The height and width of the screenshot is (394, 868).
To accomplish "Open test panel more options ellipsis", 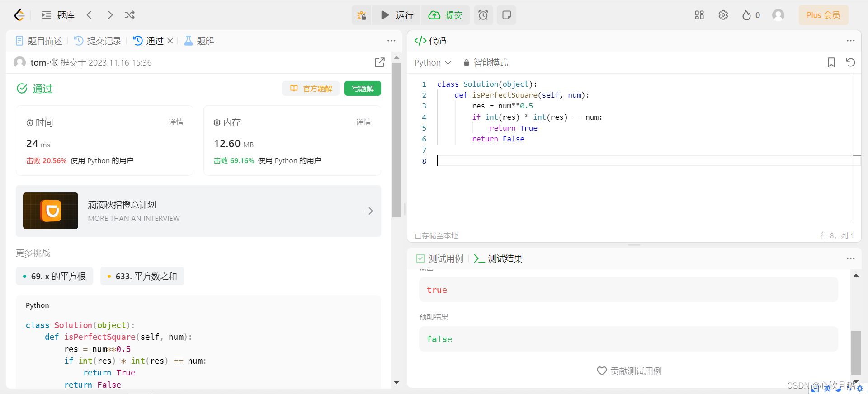I will point(851,258).
